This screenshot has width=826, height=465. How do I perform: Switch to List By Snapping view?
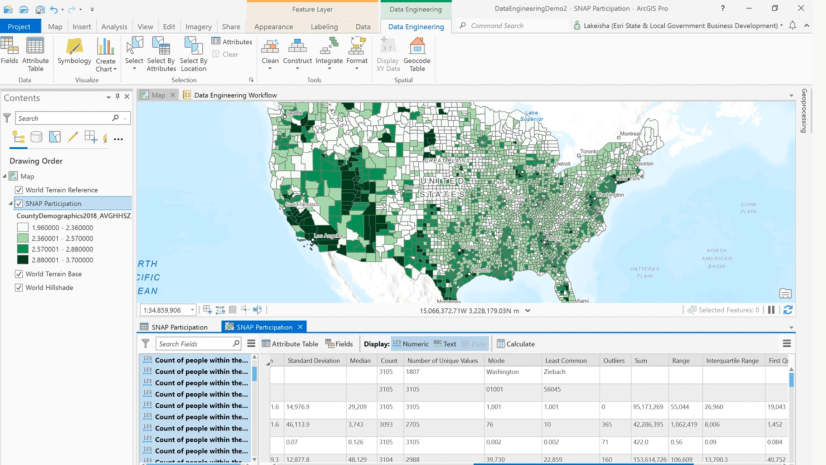[91, 137]
